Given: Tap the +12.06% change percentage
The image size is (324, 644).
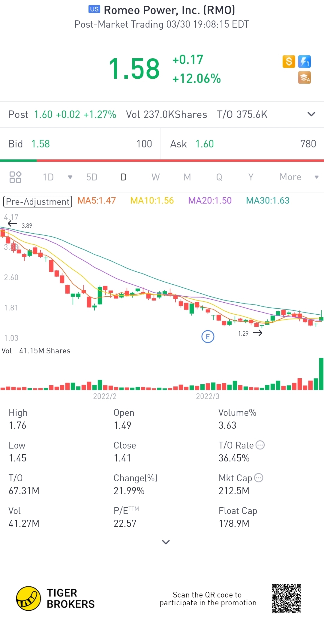Looking at the screenshot, I should (x=196, y=79).
